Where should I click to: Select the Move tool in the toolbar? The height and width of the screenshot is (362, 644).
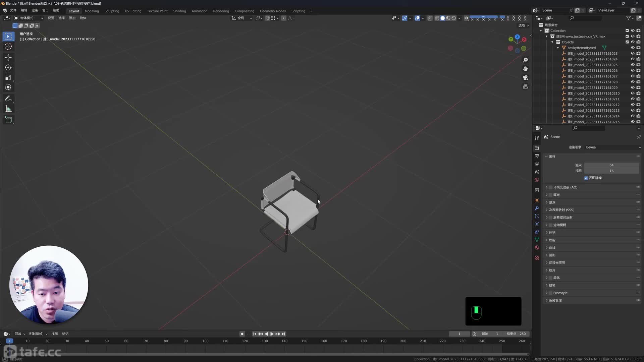(8, 57)
